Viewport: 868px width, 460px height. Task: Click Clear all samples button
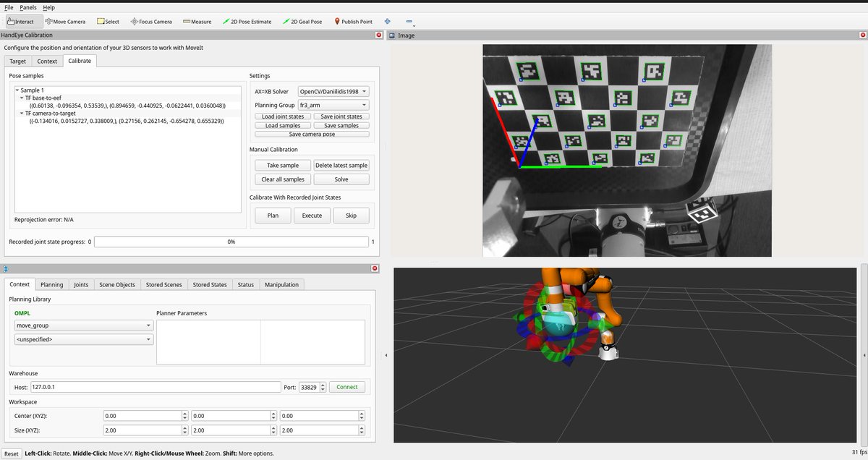283,179
